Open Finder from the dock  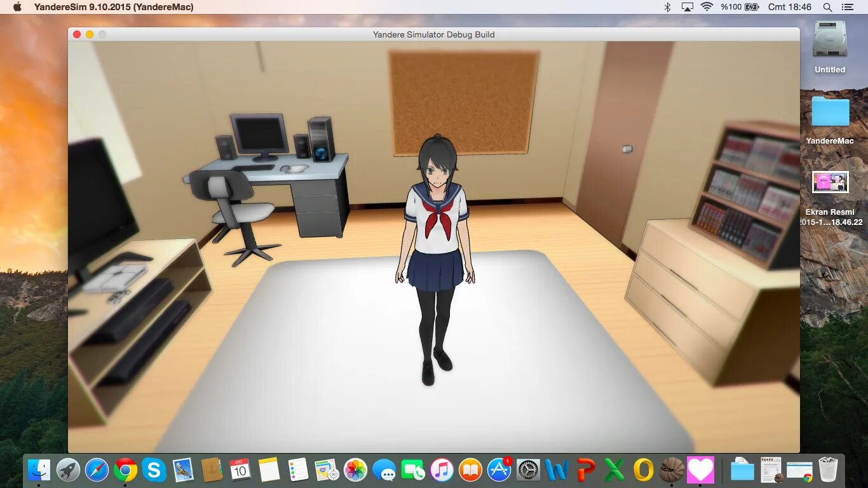point(39,470)
